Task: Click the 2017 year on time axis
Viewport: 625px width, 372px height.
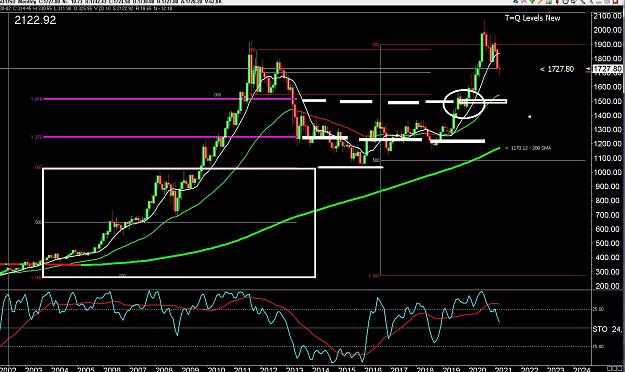Action: tap(399, 369)
